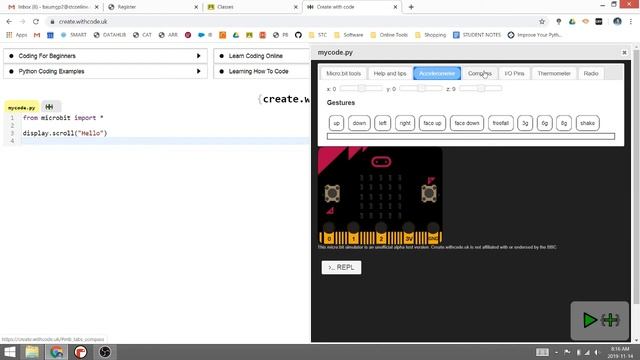Open the Thermometer tab
Viewport: 640px width, 360px height.
click(554, 73)
